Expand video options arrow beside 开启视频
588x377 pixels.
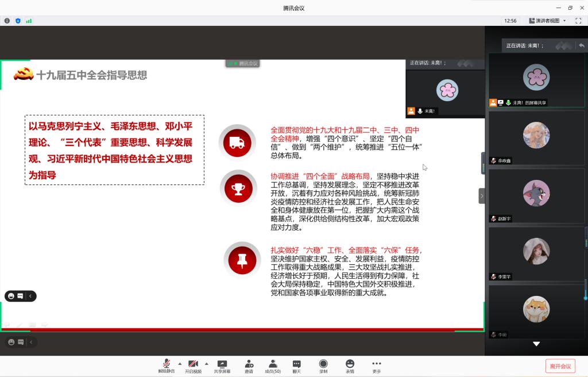(207, 364)
